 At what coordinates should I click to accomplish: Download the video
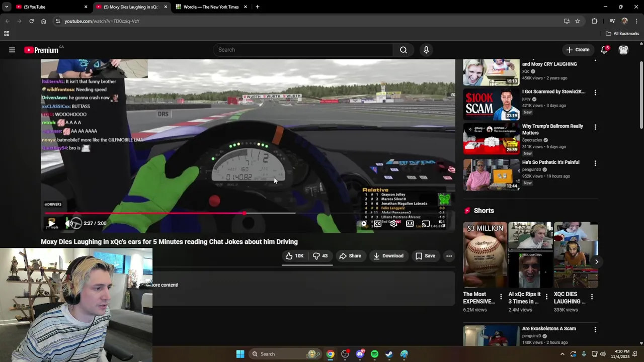point(388,256)
